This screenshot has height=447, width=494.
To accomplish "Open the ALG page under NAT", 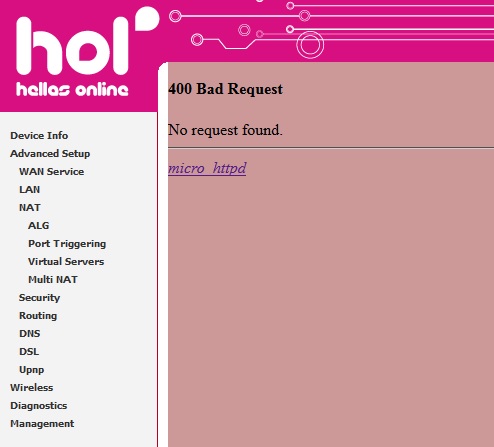I will coord(39,226).
